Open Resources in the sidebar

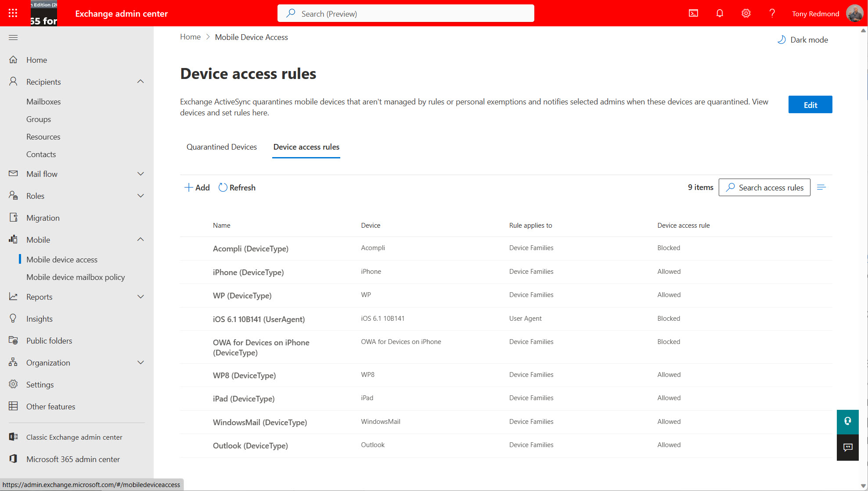(43, 137)
